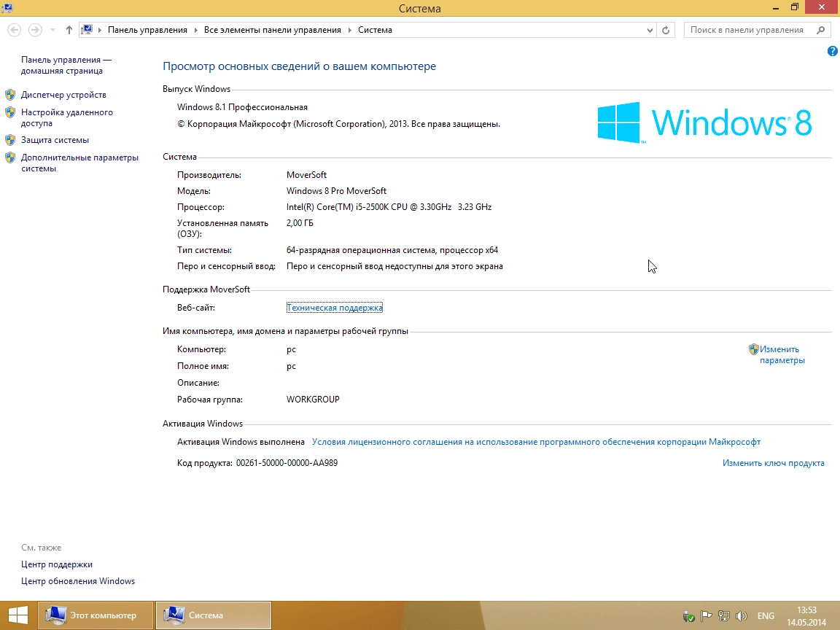Refresh the page with the refresh icon

665,30
